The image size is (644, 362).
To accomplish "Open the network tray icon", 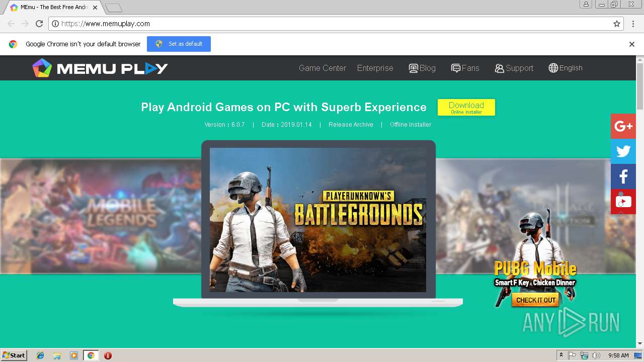I will point(584,355).
